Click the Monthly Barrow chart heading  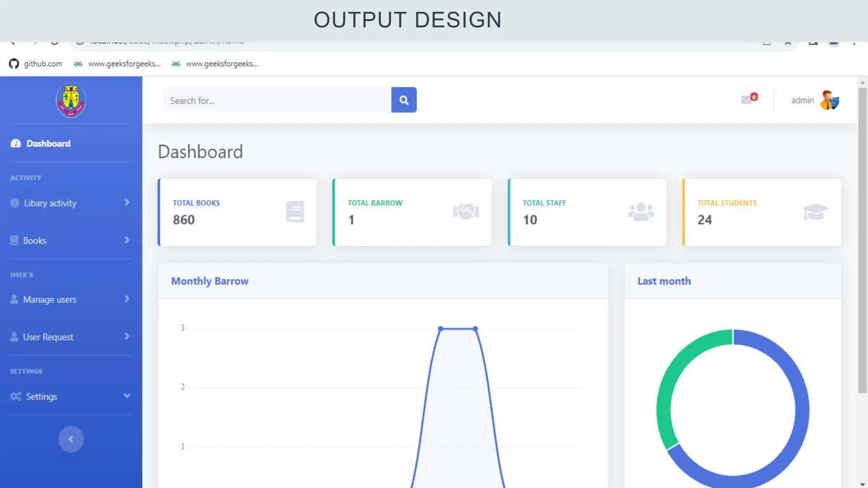(x=210, y=281)
